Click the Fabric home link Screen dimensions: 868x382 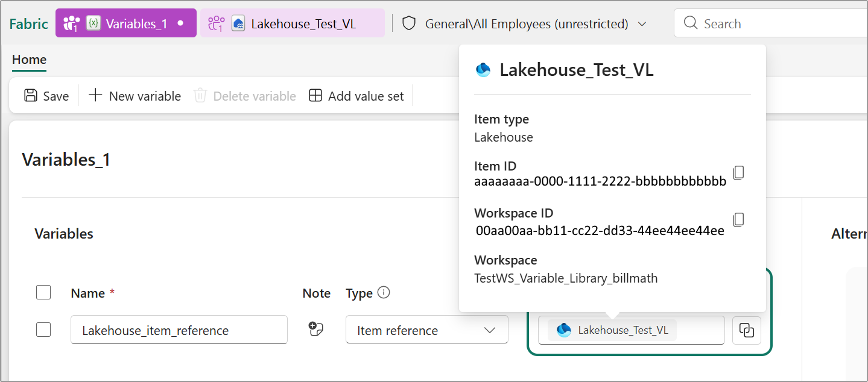28,23
